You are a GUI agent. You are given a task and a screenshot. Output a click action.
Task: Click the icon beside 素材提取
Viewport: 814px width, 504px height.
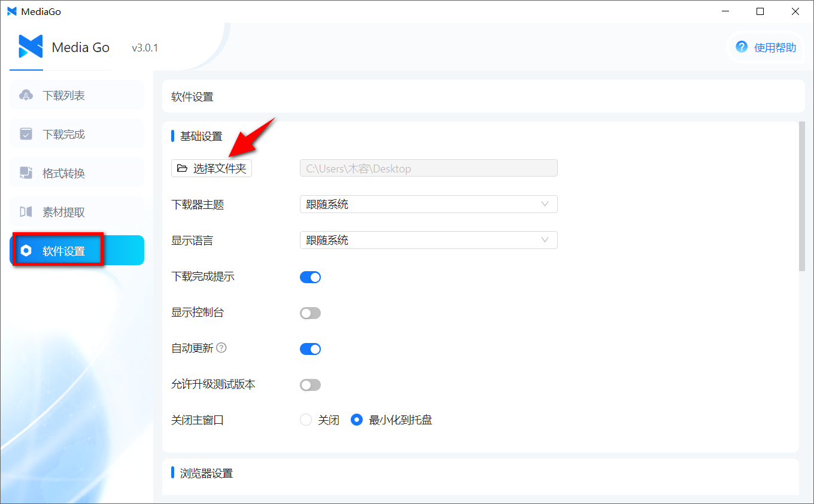click(x=26, y=212)
